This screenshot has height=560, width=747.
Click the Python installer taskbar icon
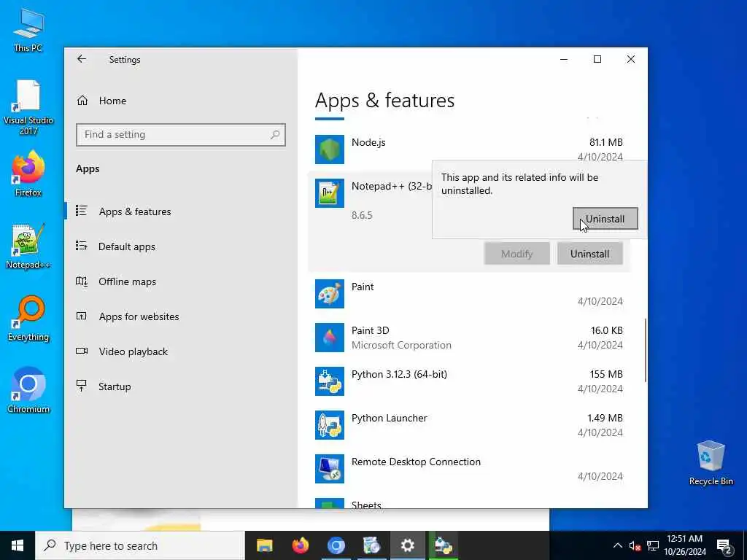[x=443, y=545]
